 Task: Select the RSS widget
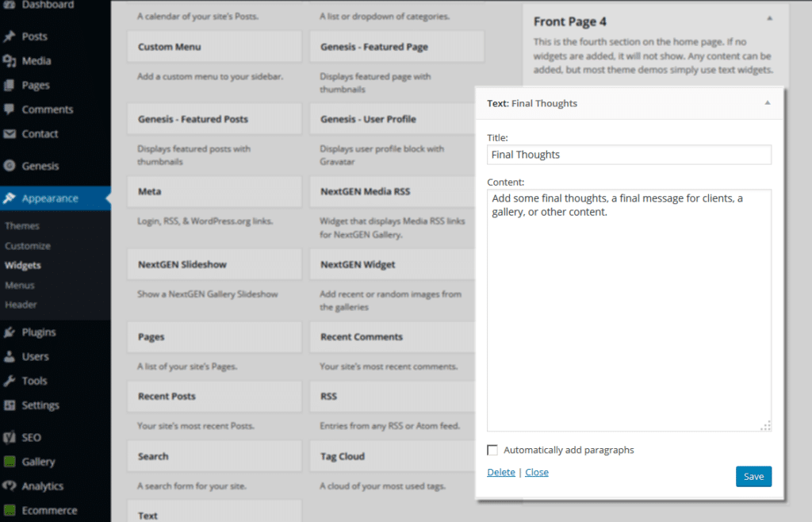coord(393,397)
